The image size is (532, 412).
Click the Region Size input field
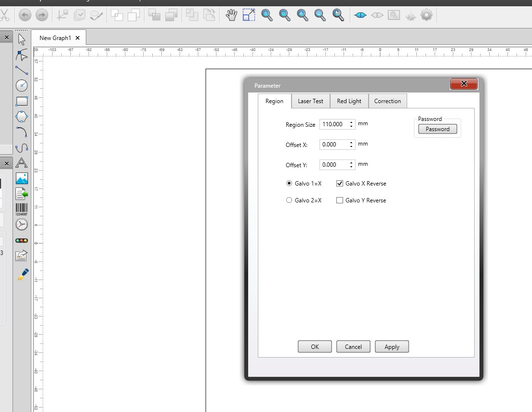pyautogui.click(x=333, y=124)
